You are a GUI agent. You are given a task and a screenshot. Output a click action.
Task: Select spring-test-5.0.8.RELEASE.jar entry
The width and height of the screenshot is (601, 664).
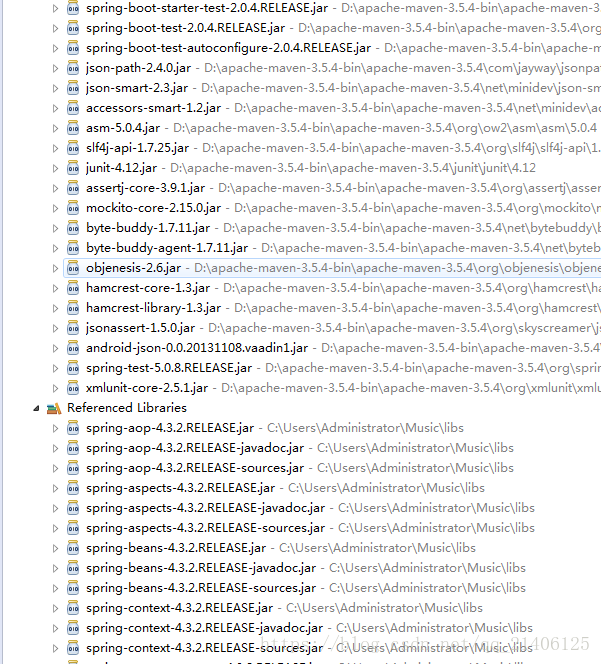(169, 368)
